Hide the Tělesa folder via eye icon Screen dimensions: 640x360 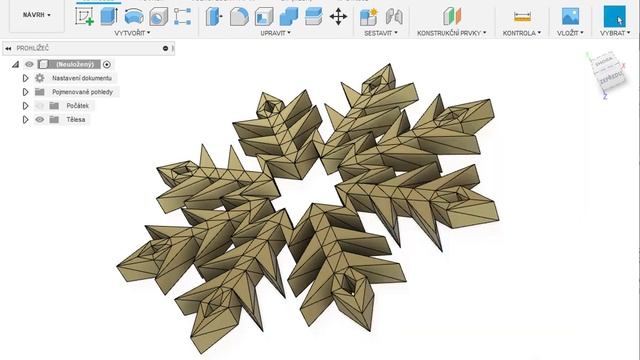point(40,120)
